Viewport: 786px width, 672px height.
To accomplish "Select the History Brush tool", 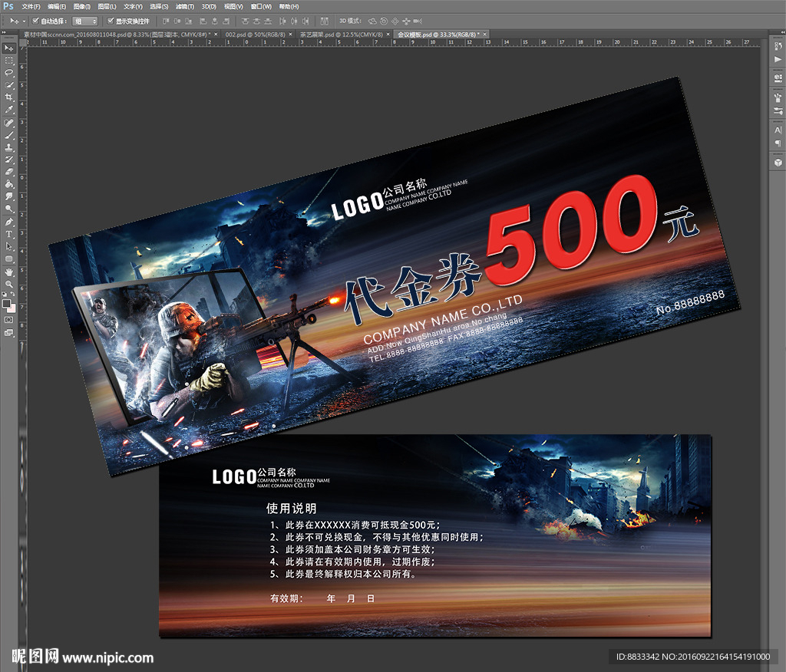I will pos(9,160).
